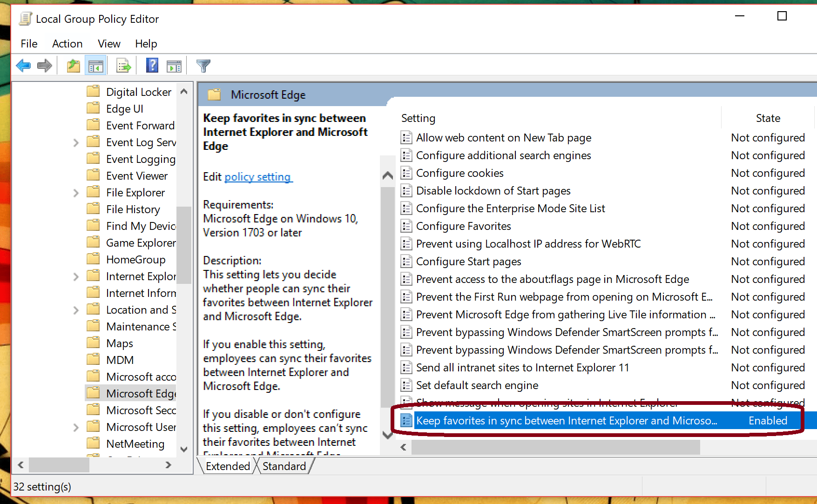Click description pane scroll up arrow
Screen dimensions: 817x504
tap(387, 175)
